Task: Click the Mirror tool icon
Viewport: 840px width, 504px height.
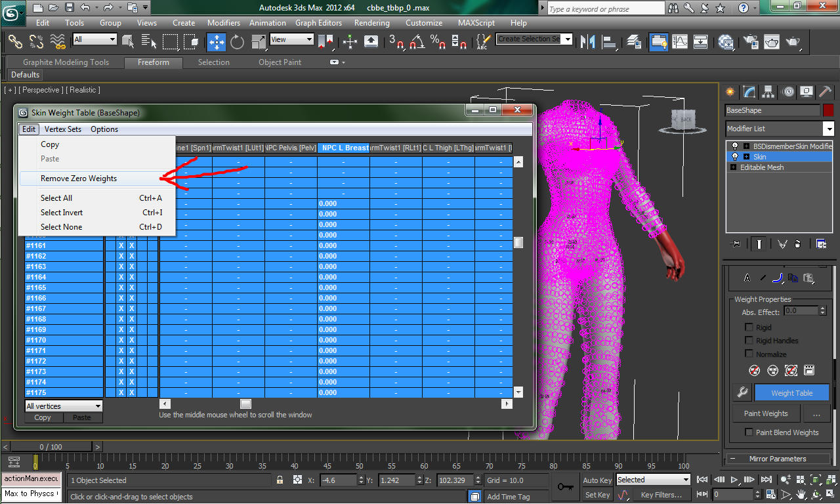Action: point(589,41)
